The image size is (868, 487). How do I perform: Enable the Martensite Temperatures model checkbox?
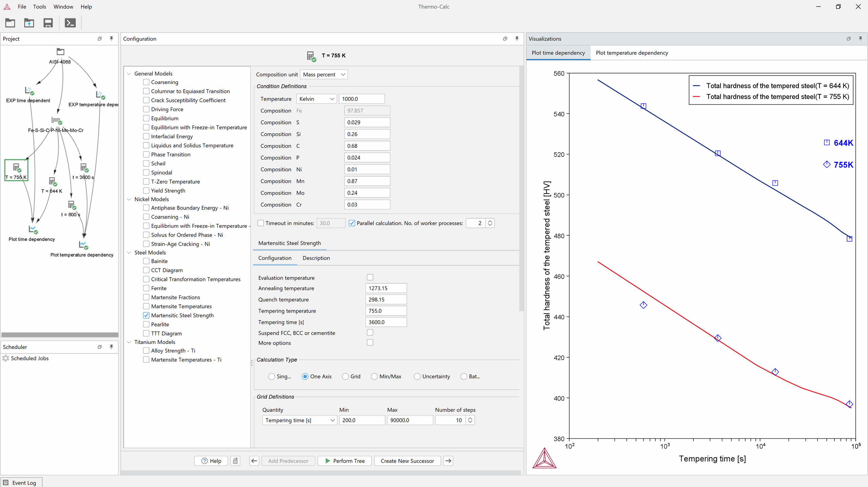pos(146,306)
